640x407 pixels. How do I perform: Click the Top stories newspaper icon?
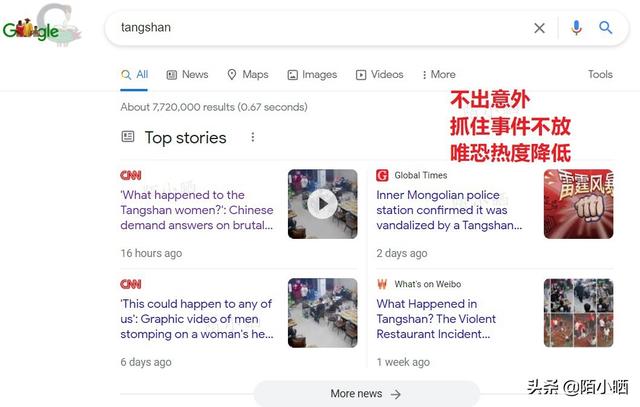pyautogui.click(x=128, y=136)
